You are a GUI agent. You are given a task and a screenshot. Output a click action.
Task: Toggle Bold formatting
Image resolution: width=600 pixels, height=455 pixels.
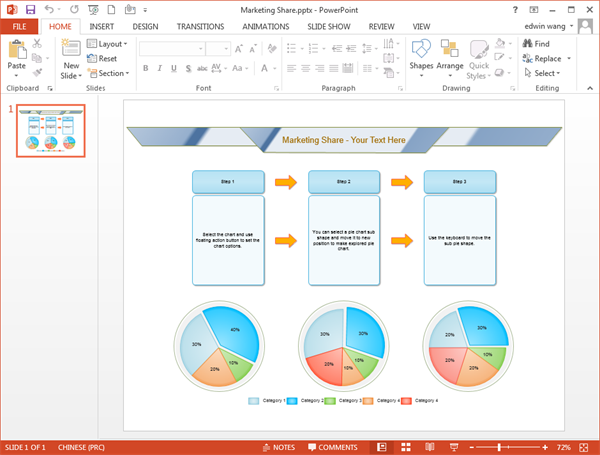pyautogui.click(x=145, y=68)
